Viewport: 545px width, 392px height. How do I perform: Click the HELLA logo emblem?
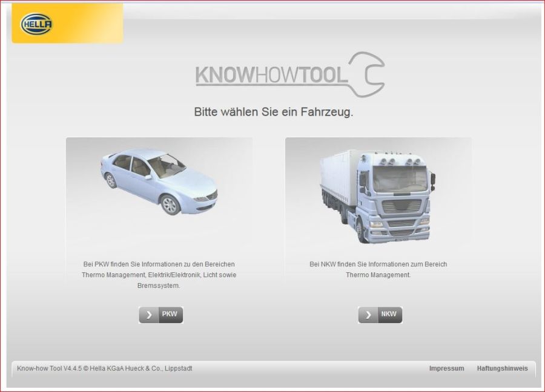tap(36, 24)
